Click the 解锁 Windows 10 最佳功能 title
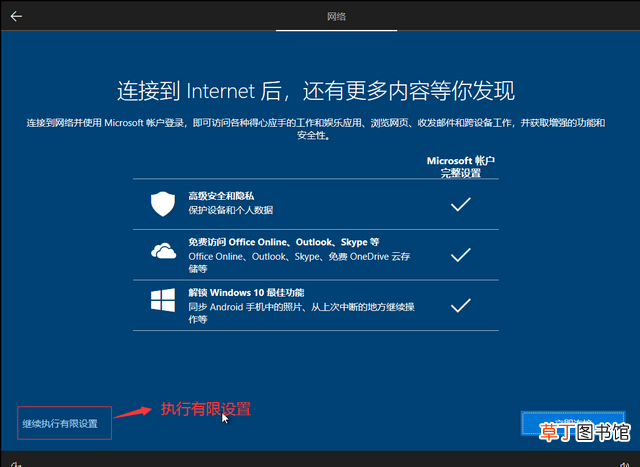The width and height of the screenshot is (640, 467). 246,293
